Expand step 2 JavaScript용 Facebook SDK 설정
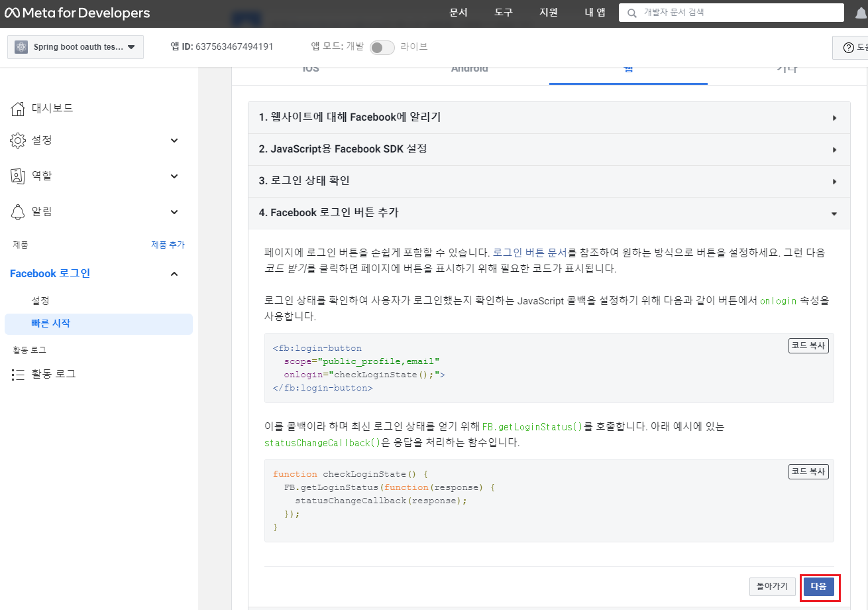The height and width of the screenshot is (610, 868). pyautogui.click(x=549, y=149)
